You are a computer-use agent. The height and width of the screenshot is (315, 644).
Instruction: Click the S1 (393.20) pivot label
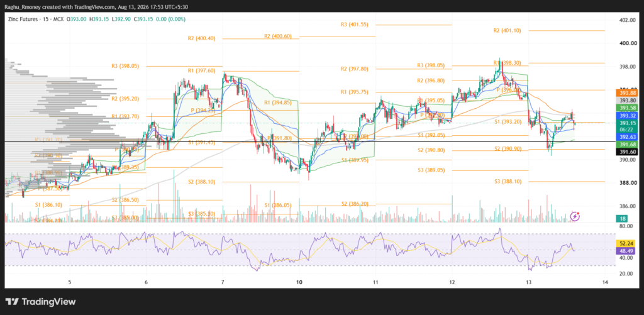coord(508,122)
